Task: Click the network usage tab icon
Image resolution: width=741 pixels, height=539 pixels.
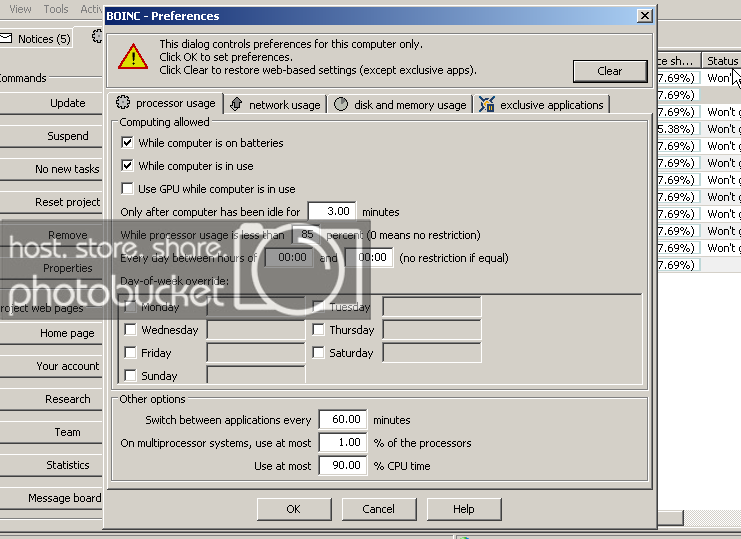Action: 236,104
